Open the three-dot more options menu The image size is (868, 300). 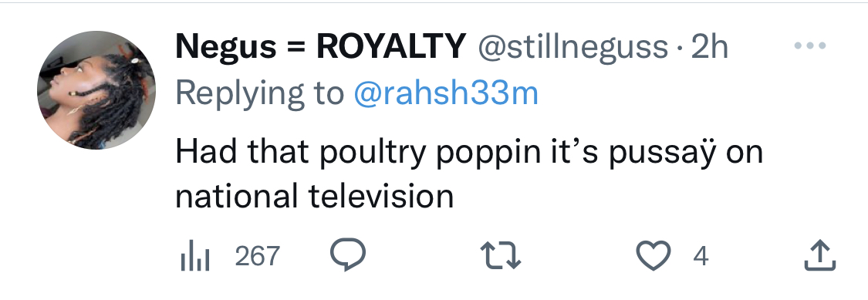coord(810,46)
